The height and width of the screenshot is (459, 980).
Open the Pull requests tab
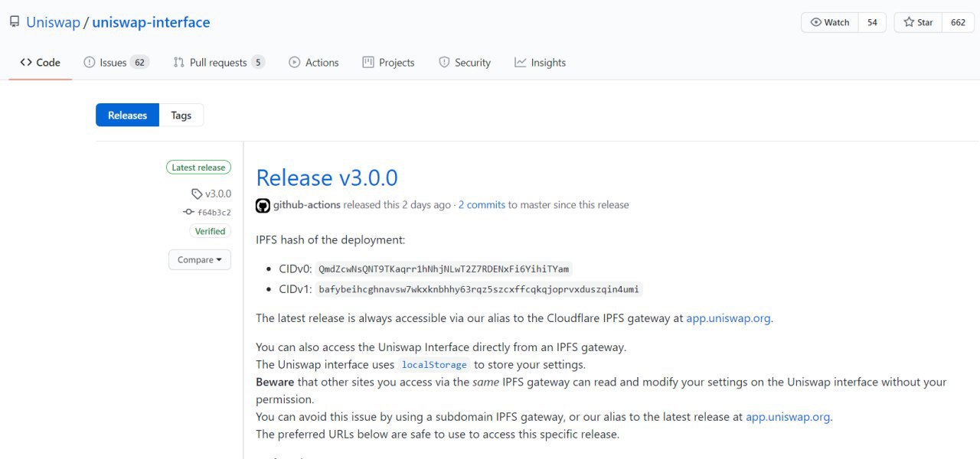[219, 63]
